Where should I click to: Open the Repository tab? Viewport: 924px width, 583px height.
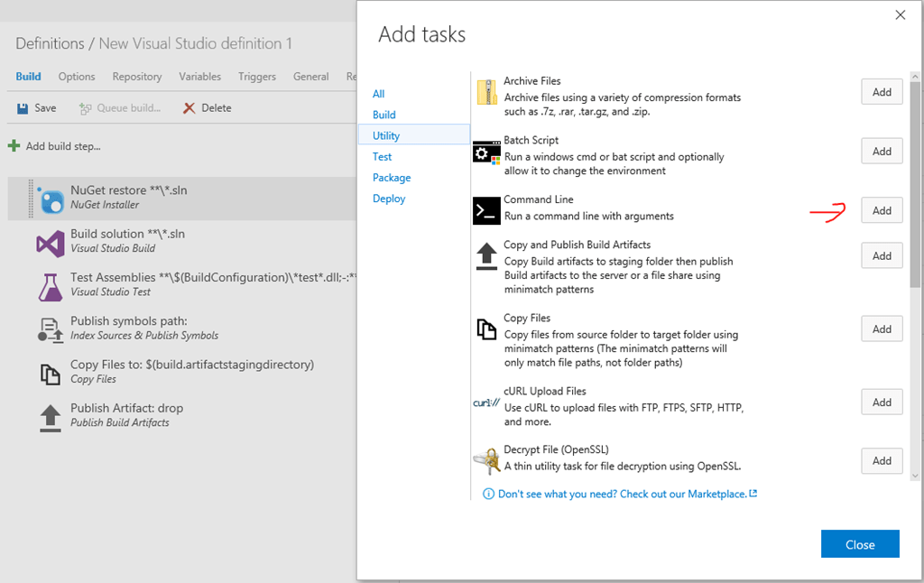tap(137, 77)
